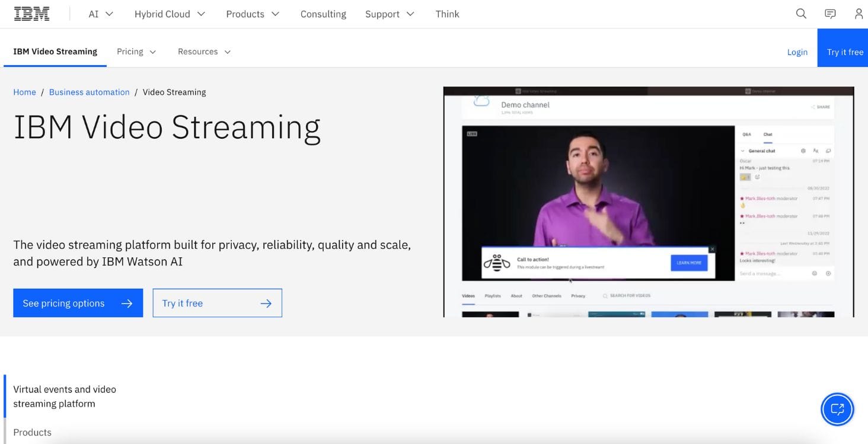Viewport: 868px width, 444px height.
Task: Open Videos tab in demo channel
Action: point(468,296)
